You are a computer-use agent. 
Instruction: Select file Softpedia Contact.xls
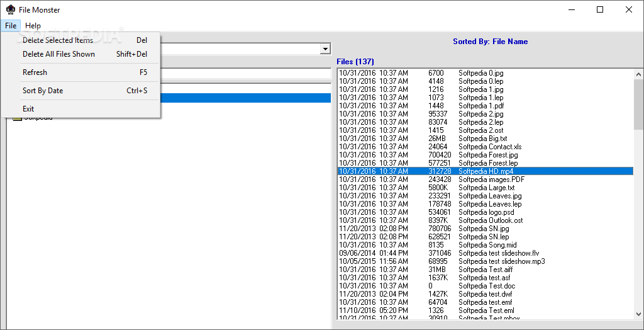point(485,147)
